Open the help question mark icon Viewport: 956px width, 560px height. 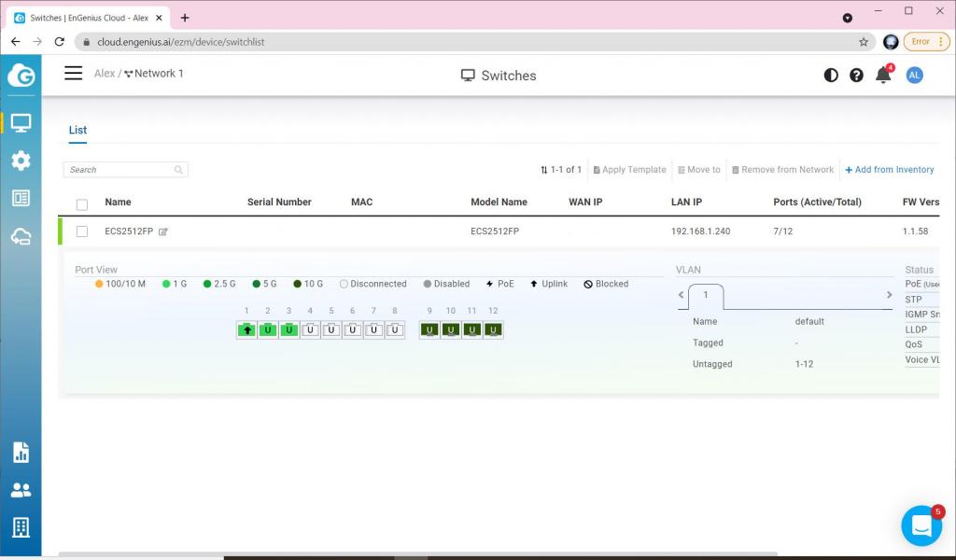[856, 75]
